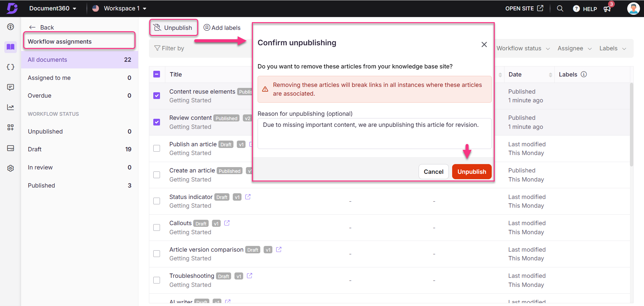Open Callouts article external link icon
Image resolution: width=644 pixels, height=306 pixels.
pos(227,223)
